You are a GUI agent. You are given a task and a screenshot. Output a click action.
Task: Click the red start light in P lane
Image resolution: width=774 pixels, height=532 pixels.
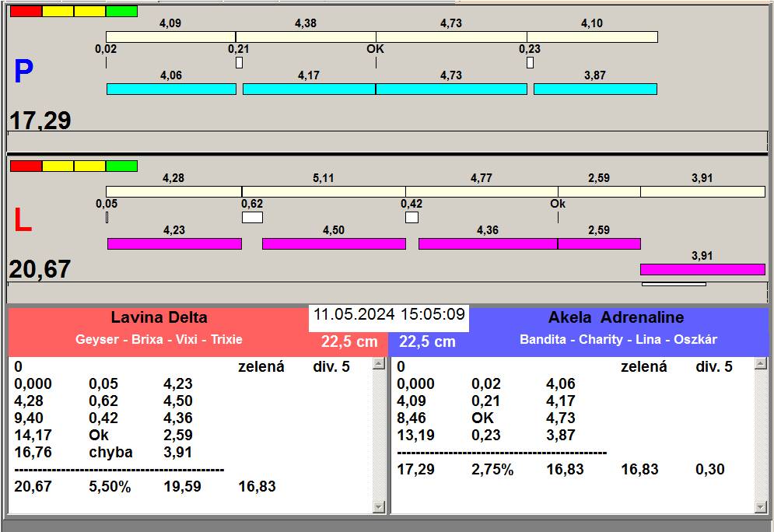pyautogui.click(x=26, y=12)
